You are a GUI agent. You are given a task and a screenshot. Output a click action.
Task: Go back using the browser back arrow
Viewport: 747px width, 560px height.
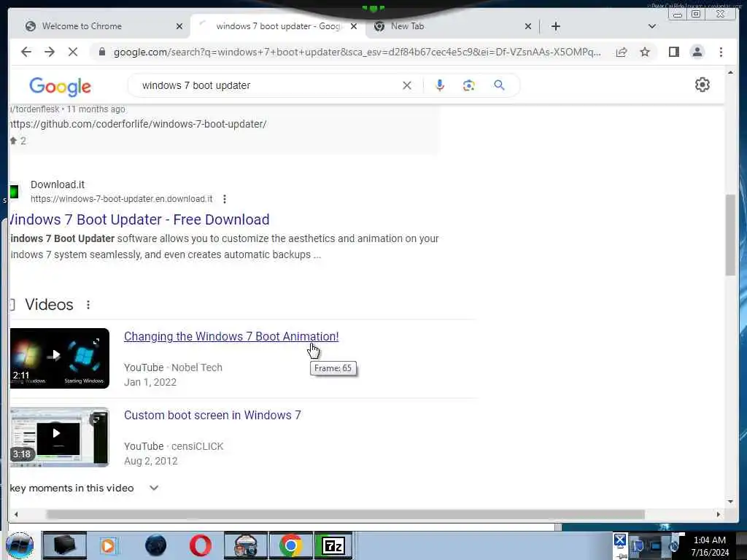[26, 52]
